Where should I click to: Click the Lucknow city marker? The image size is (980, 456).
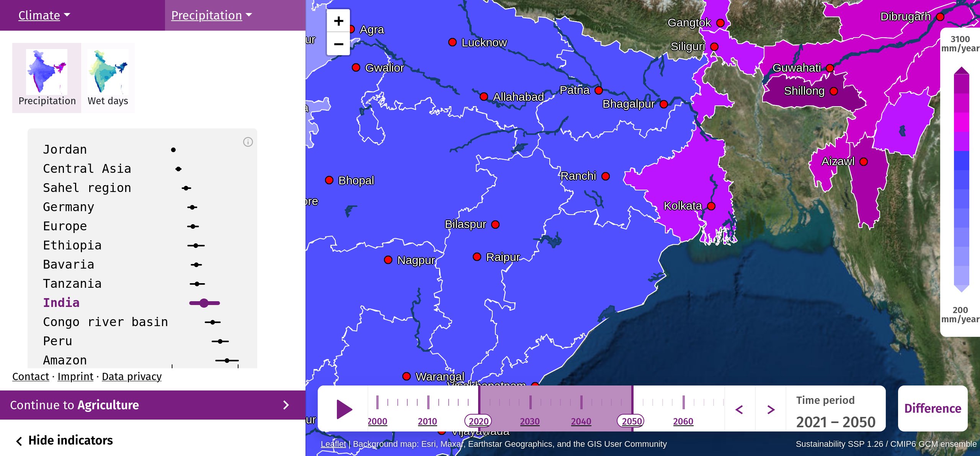point(452,42)
